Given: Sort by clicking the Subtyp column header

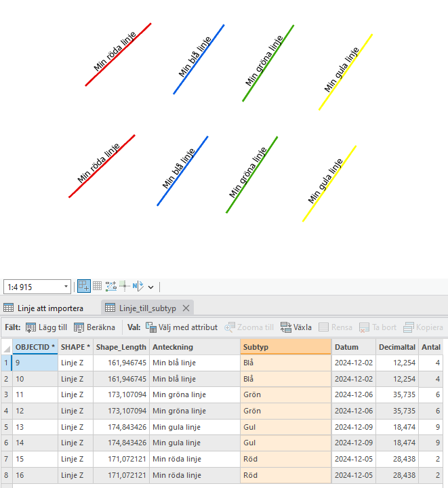Looking at the screenshot, I should pos(285,347).
